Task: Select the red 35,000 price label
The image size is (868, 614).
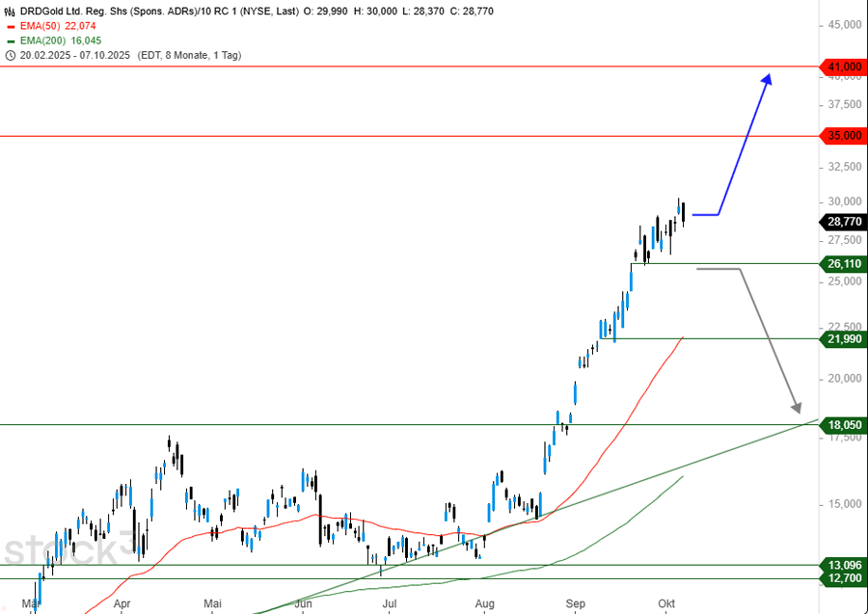Action: pos(842,136)
